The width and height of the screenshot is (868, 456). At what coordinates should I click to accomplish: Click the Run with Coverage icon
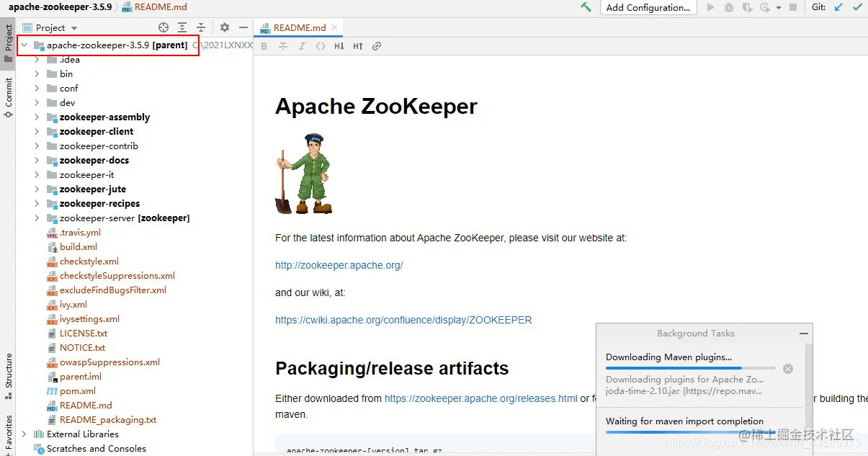748,7
